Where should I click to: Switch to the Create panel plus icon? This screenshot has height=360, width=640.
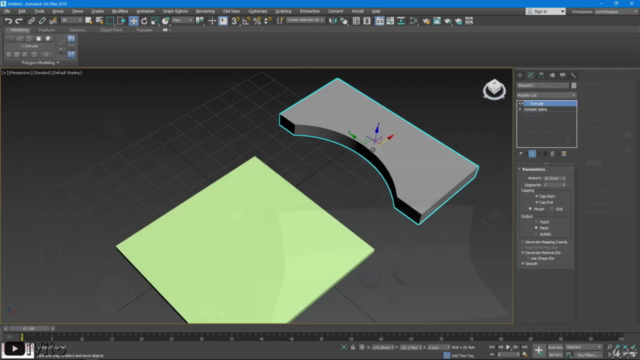pos(520,75)
